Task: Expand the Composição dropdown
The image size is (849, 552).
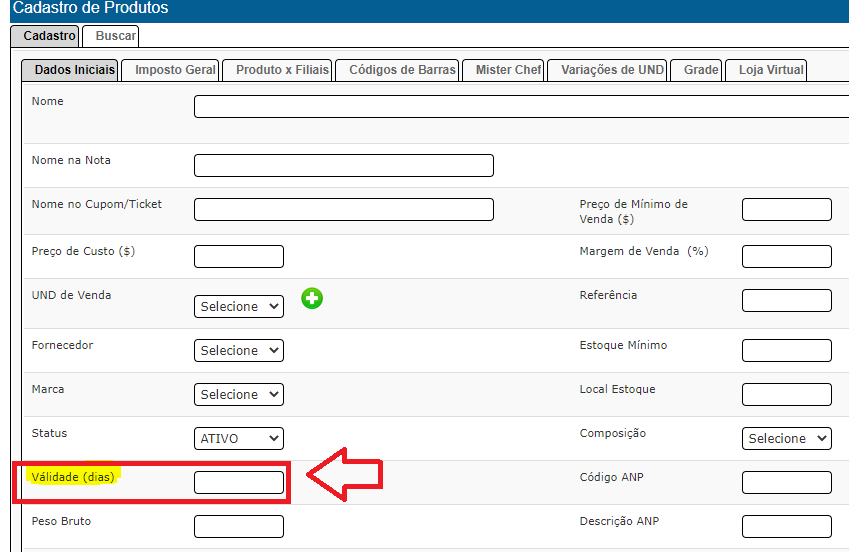Action: point(787,438)
